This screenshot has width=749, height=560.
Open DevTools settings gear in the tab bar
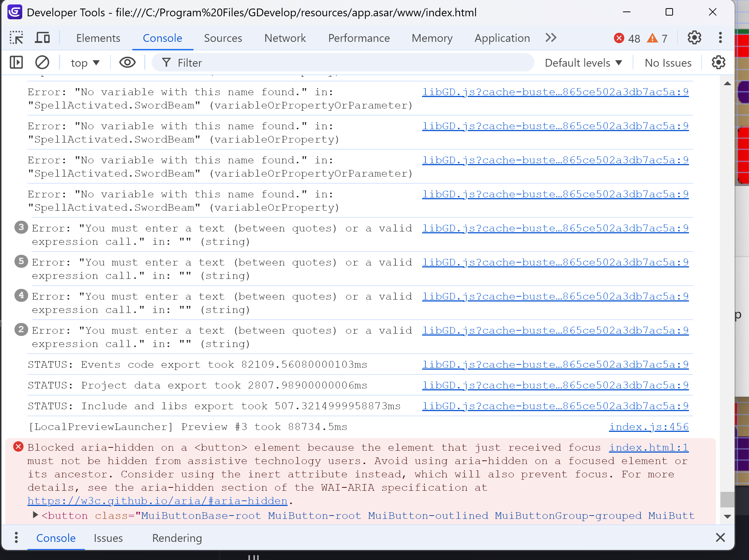[x=694, y=38]
